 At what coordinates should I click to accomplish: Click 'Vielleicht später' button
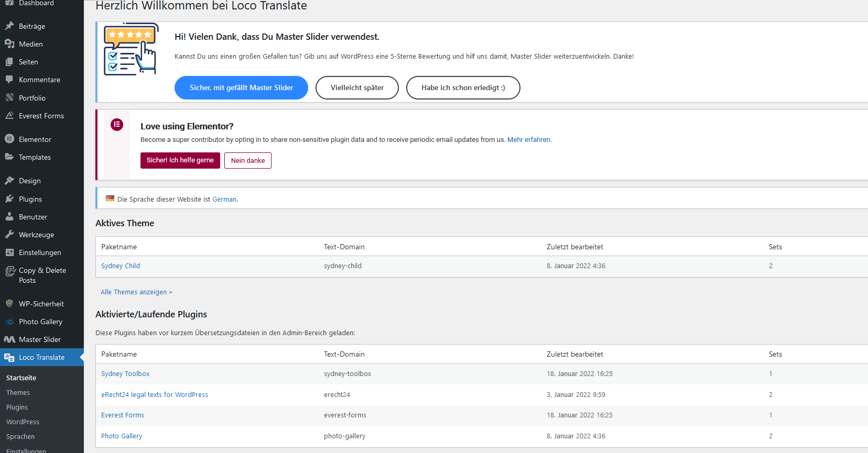pyautogui.click(x=357, y=87)
